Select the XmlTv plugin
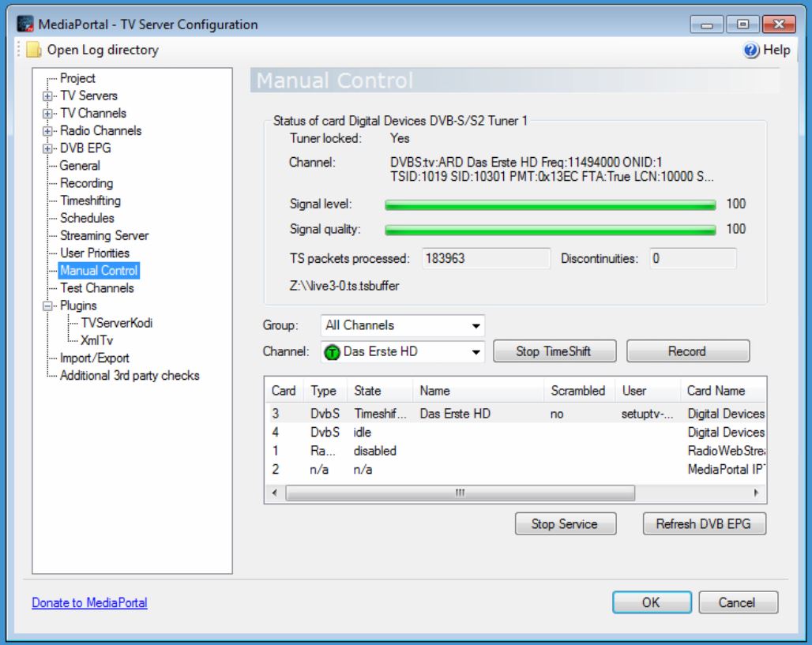Image resolution: width=812 pixels, height=645 pixels. click(97, 340)
